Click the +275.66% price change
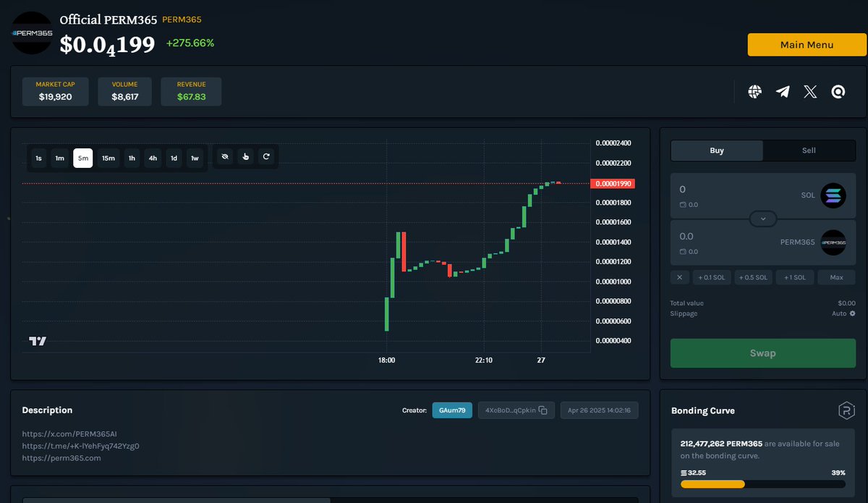This screenshot has height=503, width=868. tap(190, 43)
